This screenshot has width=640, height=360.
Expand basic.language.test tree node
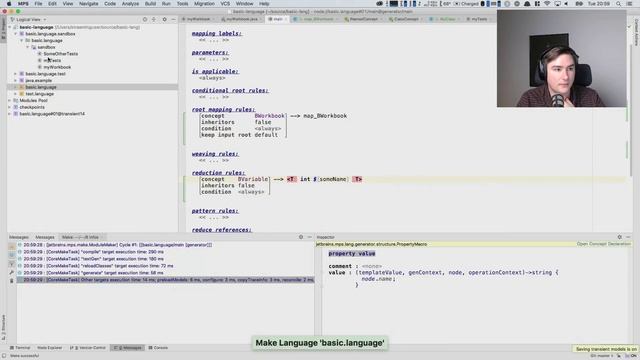(16, 74)
